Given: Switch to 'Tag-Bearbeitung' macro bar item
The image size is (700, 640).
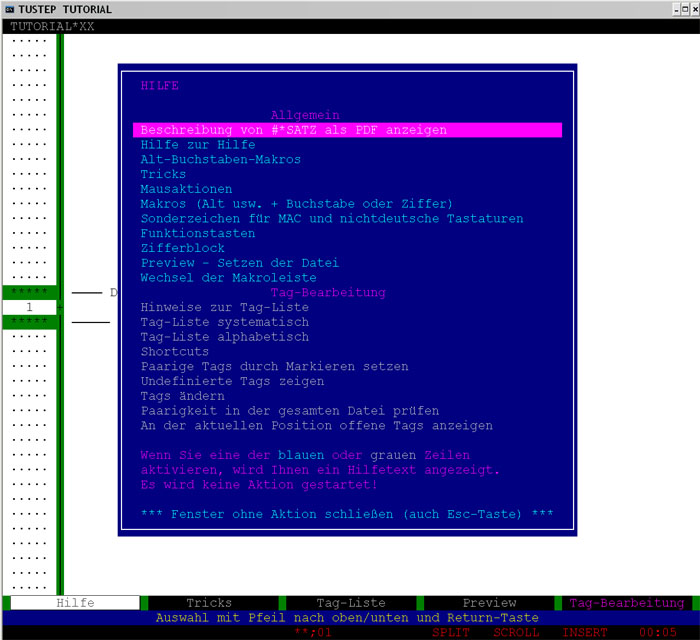Looking at the screenshot, I should pos(627,603).
